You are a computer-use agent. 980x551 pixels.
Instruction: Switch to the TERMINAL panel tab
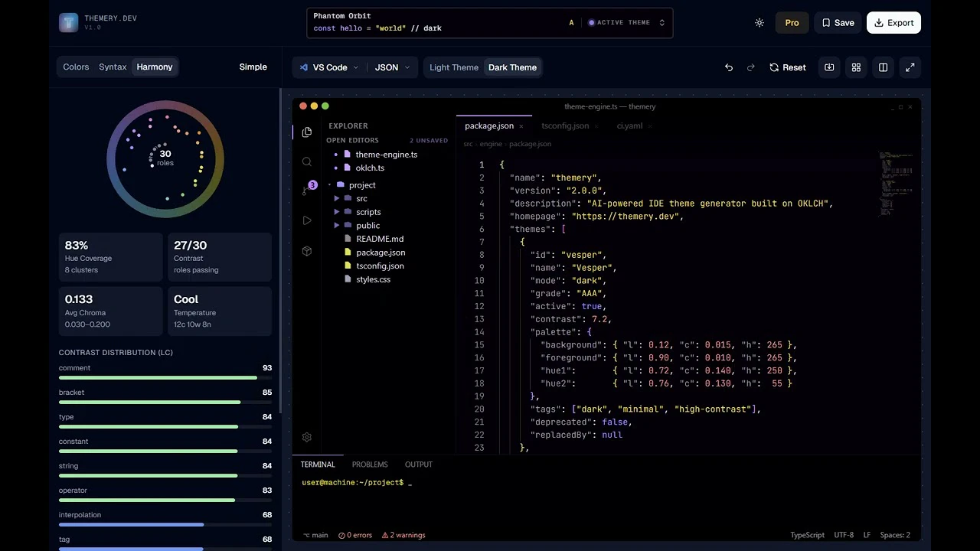318,465
